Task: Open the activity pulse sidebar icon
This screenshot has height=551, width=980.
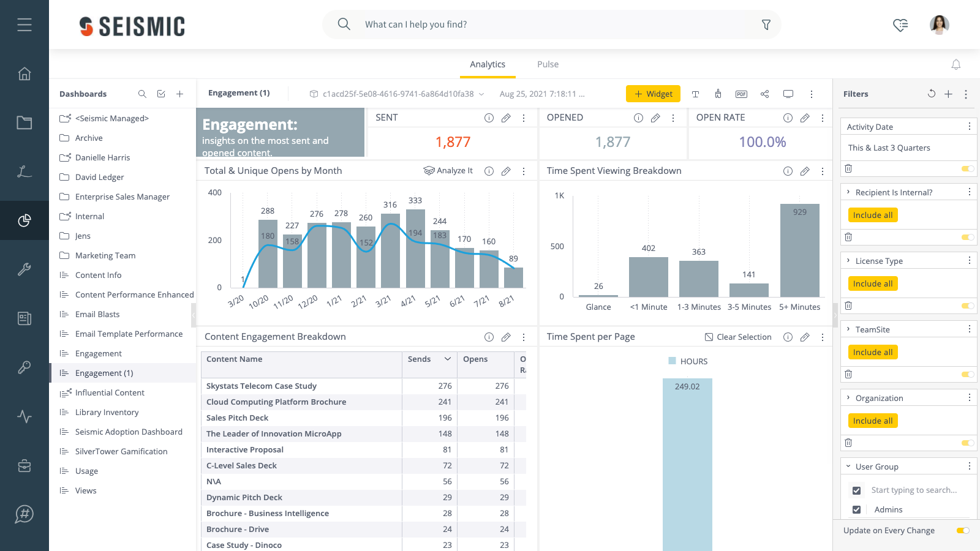Action: 24,416
